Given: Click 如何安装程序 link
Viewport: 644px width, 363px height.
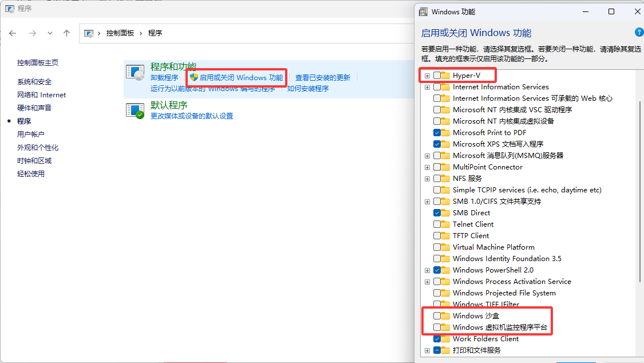Looking at the screenshot, I should tap(307, 89).
